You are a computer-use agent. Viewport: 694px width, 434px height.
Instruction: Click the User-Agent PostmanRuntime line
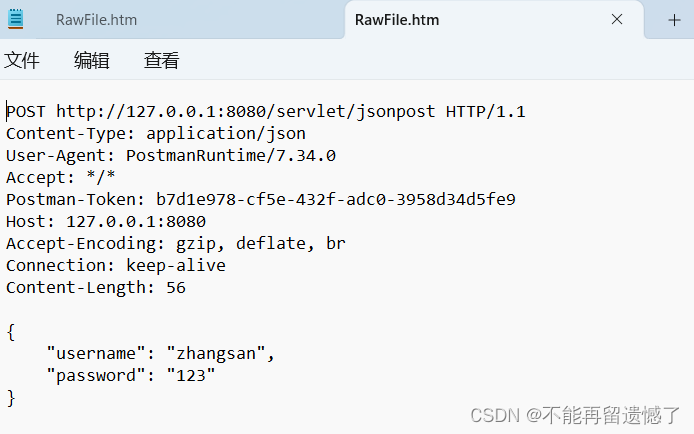point(171,156)
